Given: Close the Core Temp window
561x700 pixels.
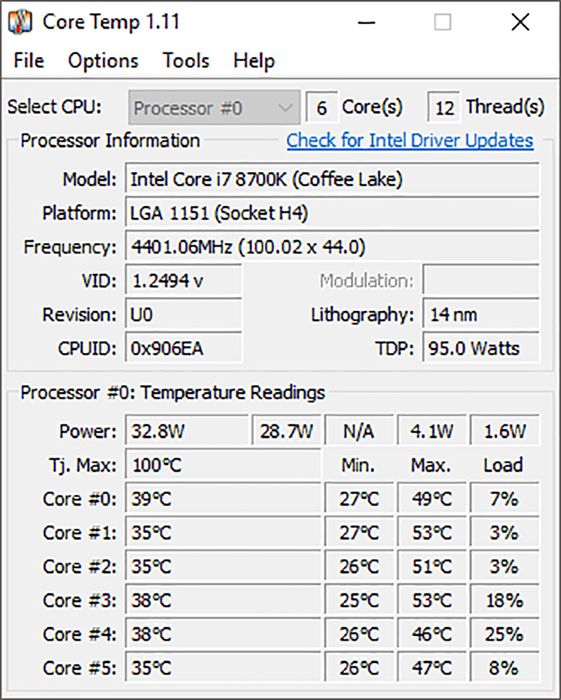Looking at the screenshot, I should click(520, 22).
